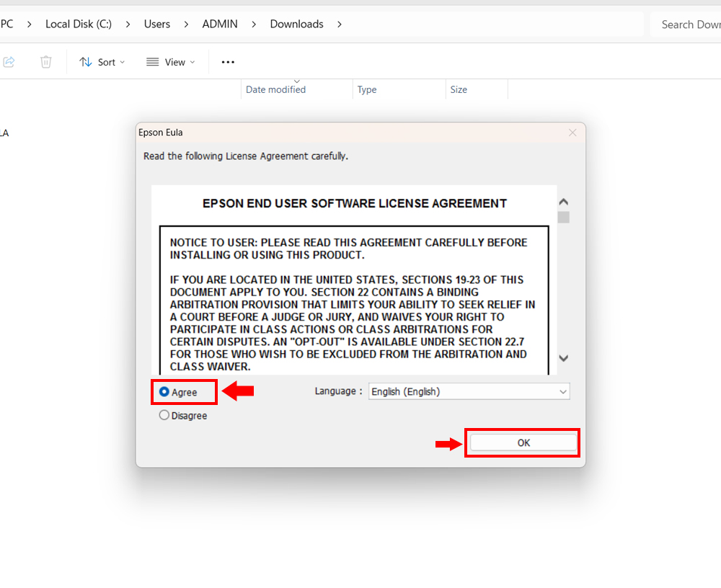Expand chevron after Local Disk (C:)
The width and height of the screenshot is (721, 588).
click(128, 24)
